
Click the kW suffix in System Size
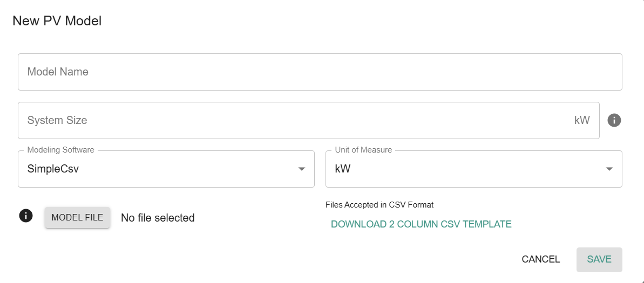click(582, 120)
